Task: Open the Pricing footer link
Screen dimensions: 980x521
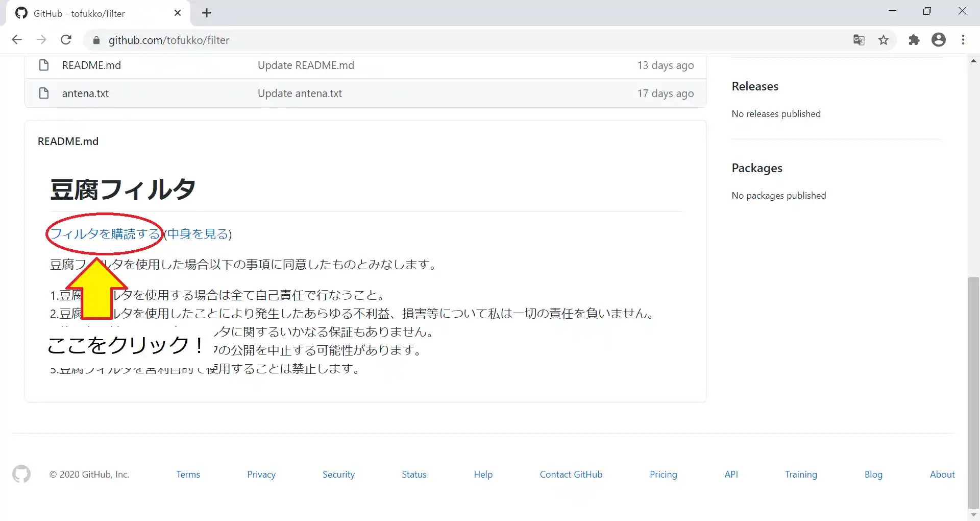Action: 663,475
